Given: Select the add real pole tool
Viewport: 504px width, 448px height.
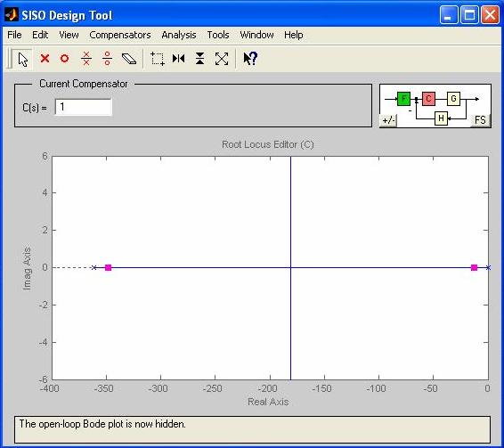Looking at the screenshot, I should click(45, 59).
